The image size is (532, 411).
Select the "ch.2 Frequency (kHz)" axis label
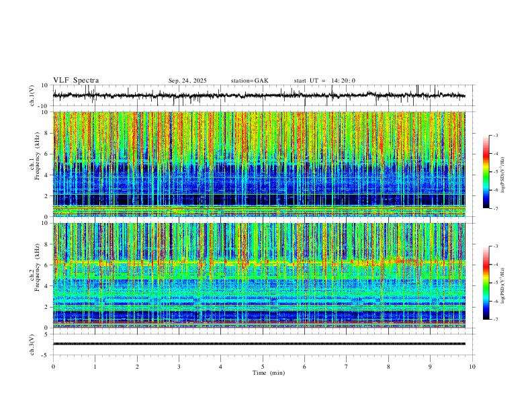(35, 267)
